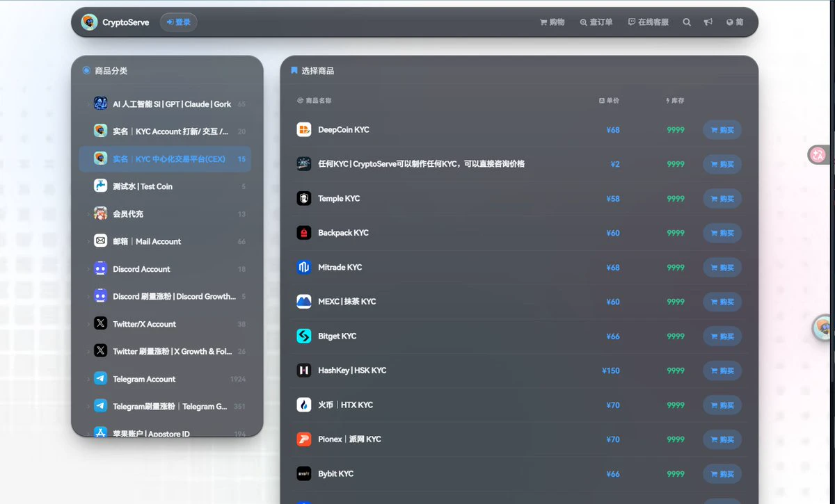Click the search magnifier icon
The height and width of the screenshot is (504, 835).
click(x=687, y=22)
